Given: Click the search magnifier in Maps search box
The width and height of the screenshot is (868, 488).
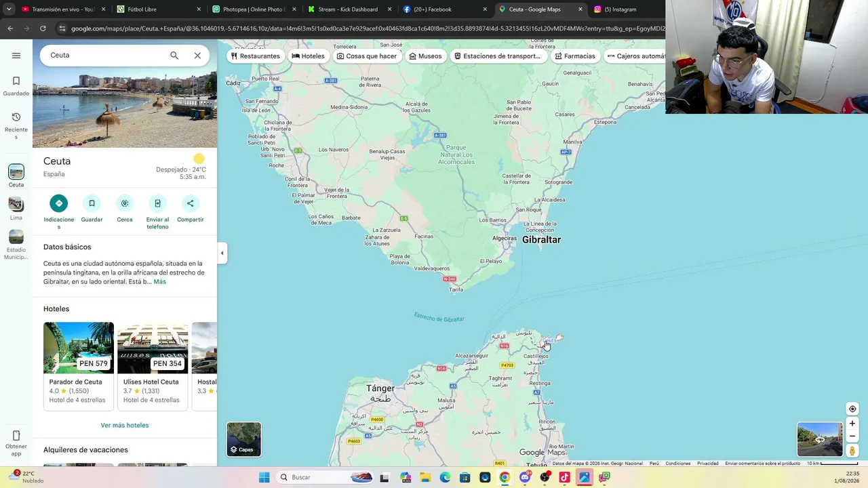Looking at the screenshot, I should [174, 56].
